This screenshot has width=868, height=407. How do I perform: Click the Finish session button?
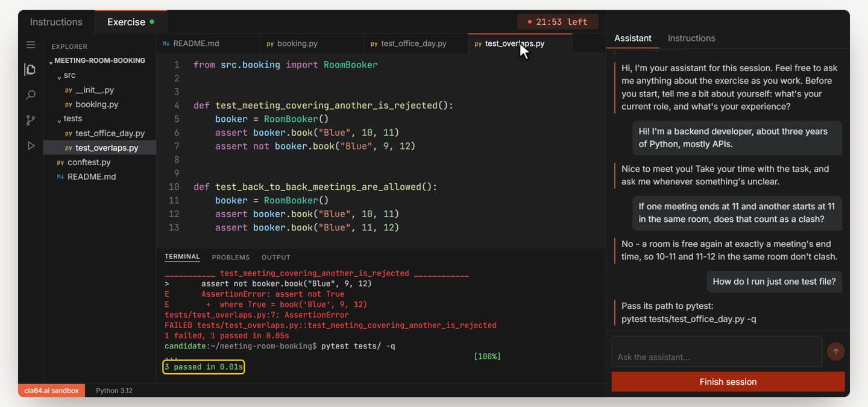(x=728, y=382)
